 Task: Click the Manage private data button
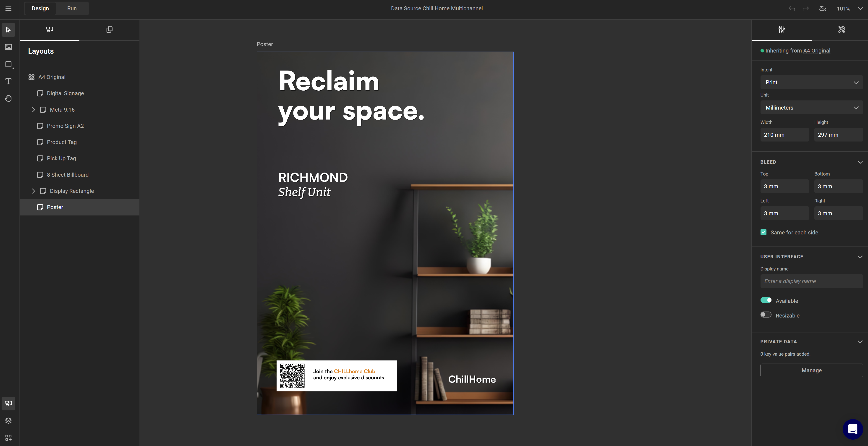coord(811,370)
